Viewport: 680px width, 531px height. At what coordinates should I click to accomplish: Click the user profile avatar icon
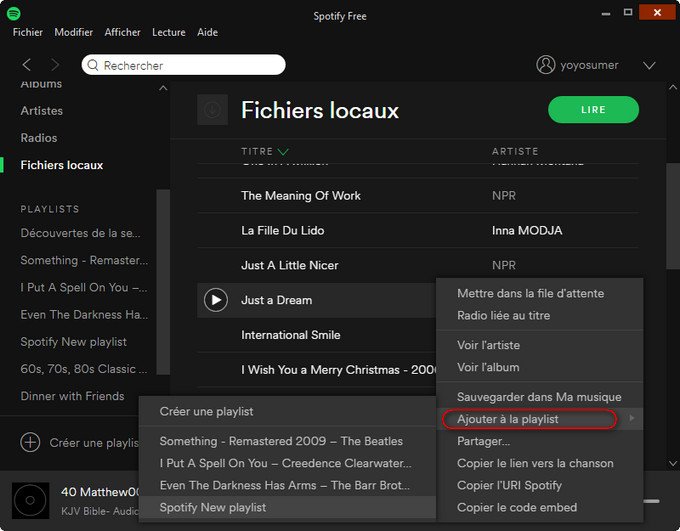[x=545, y=65]
